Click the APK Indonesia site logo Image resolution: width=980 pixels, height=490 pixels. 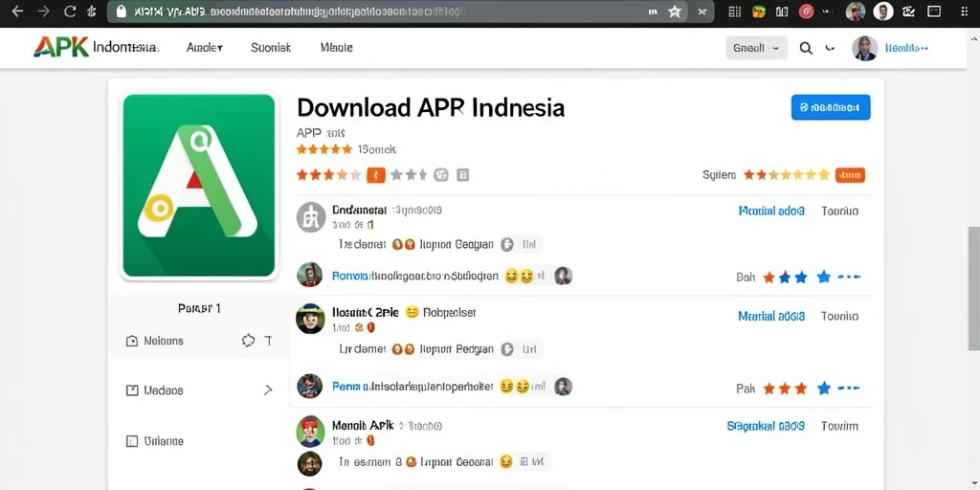click(x=96, y=48)
